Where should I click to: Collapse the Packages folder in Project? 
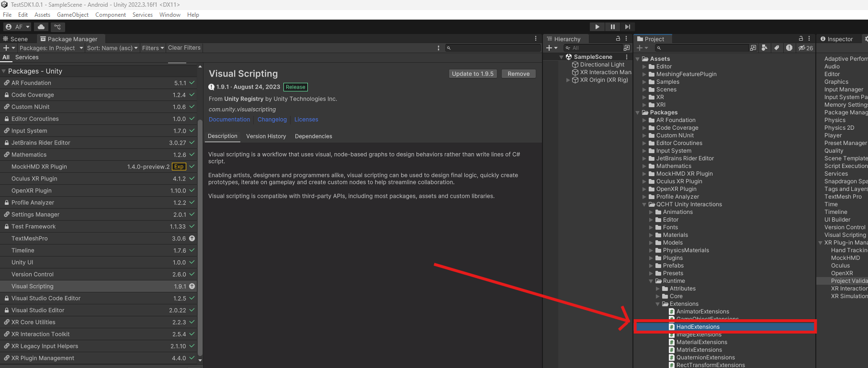[638, 112]
